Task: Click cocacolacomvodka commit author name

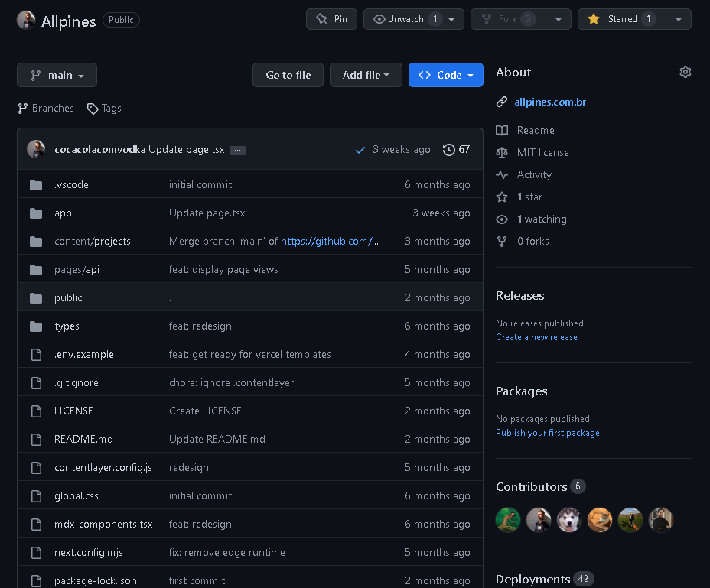Action: pyautogui.click(x=100, y=149)
